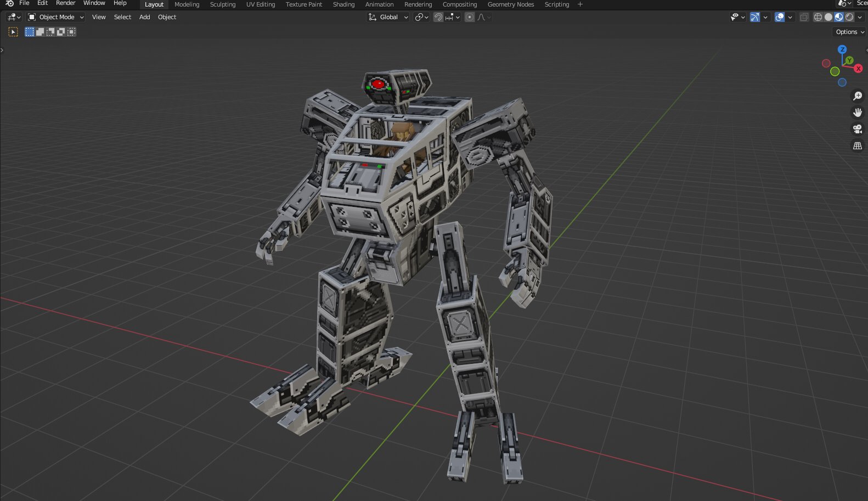Screen dimensions: 868x501
Task: Switch to the Geometry Nodes workspace tab
Action: [511, 4]
